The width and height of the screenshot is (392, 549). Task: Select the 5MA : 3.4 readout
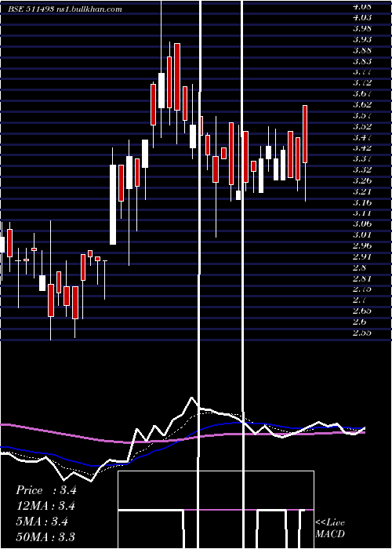(x=42, y=522)
